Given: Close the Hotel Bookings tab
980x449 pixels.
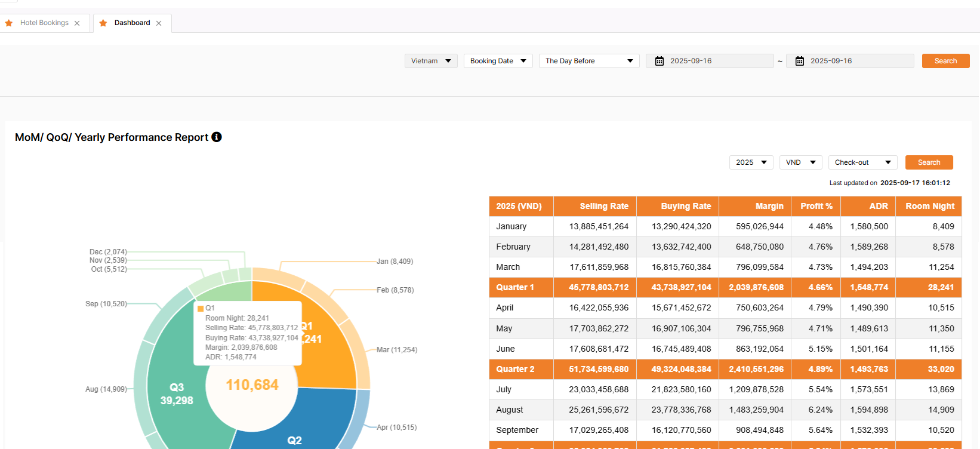Looking at the screenshot, I should click(x=77, y=23).
